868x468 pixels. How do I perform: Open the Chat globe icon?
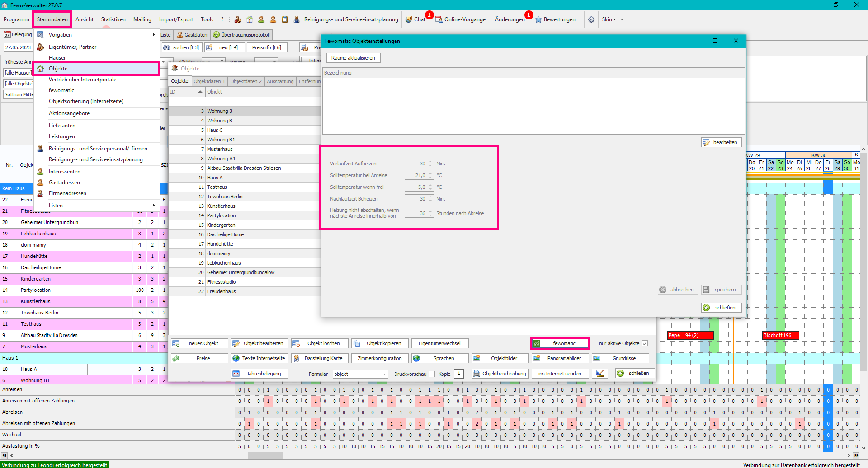coord(409,19)
